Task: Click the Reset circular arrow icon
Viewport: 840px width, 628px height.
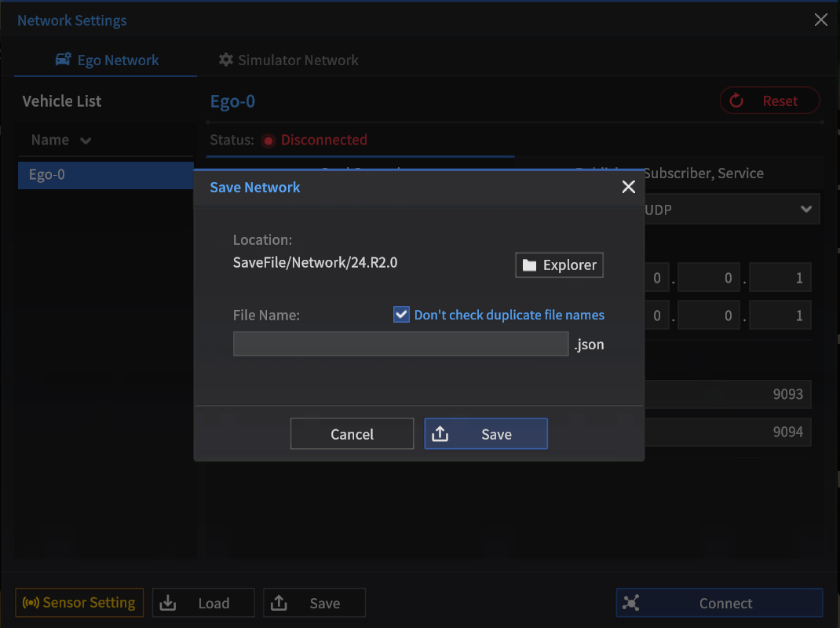Action: click(x=736, y=100)
